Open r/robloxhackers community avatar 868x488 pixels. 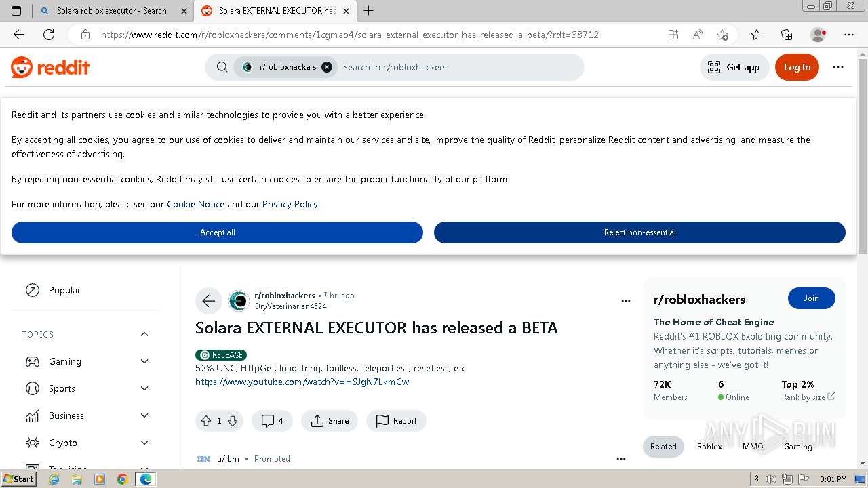pos(239,301)
